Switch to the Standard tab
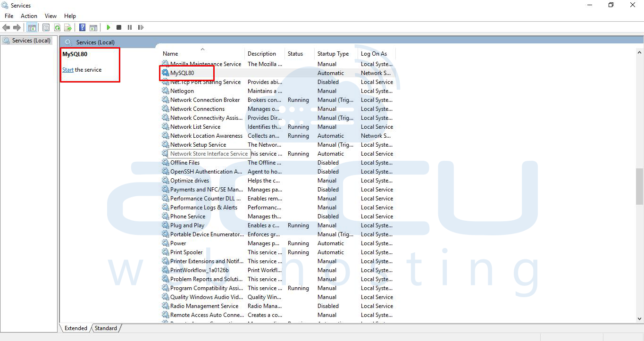 click(x=106, y=328)
